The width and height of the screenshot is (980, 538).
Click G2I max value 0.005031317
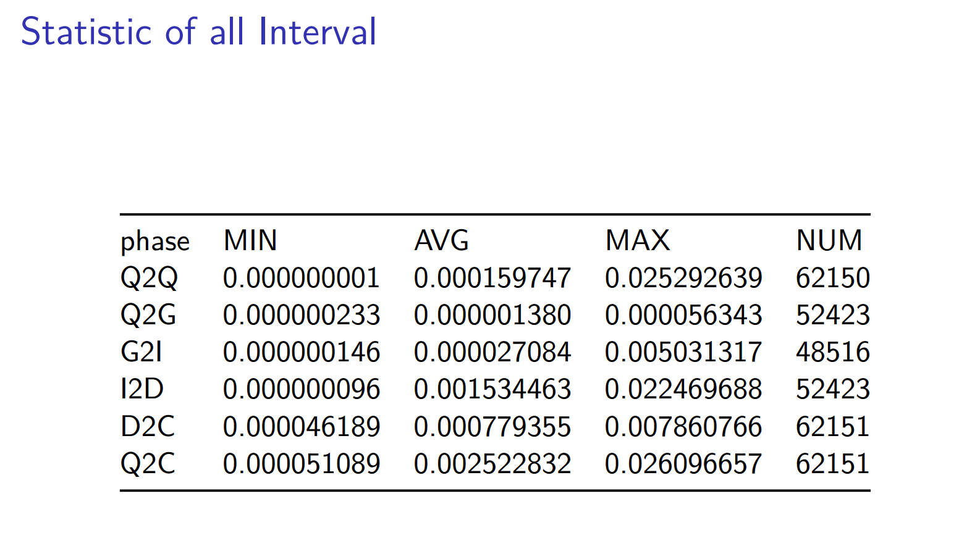pyautogui.click(x=683, y=352)
